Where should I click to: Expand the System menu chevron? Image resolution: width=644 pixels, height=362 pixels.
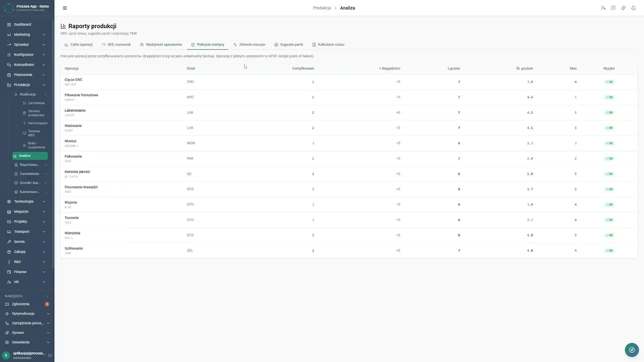coord(48,333)
